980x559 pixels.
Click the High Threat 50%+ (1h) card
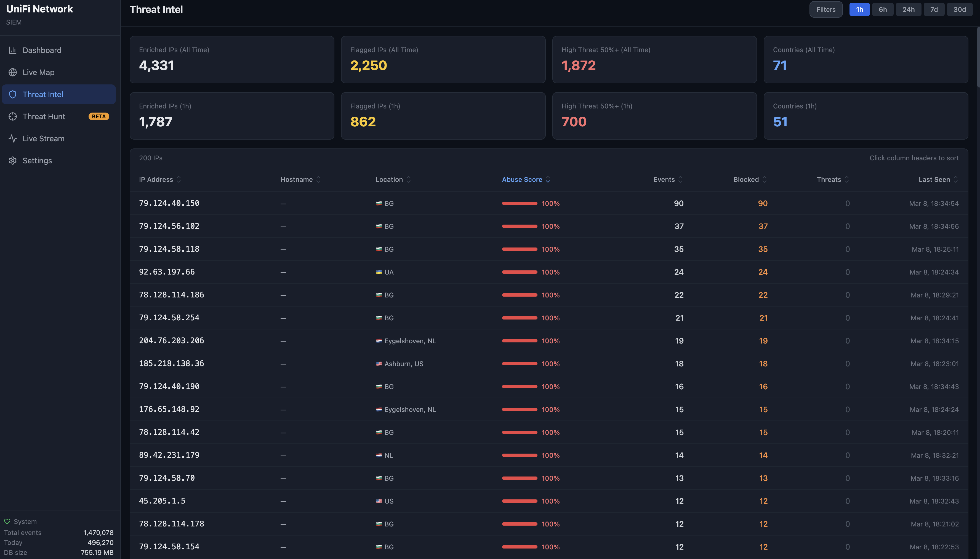click(654, 116)
